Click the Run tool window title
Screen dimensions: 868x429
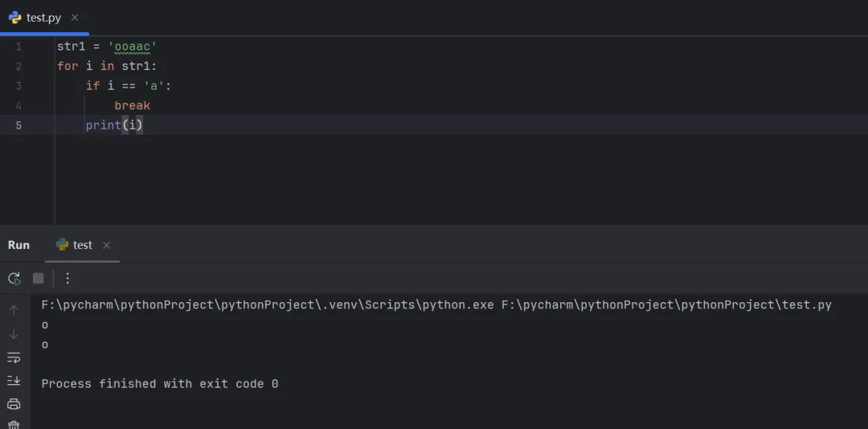18,245
